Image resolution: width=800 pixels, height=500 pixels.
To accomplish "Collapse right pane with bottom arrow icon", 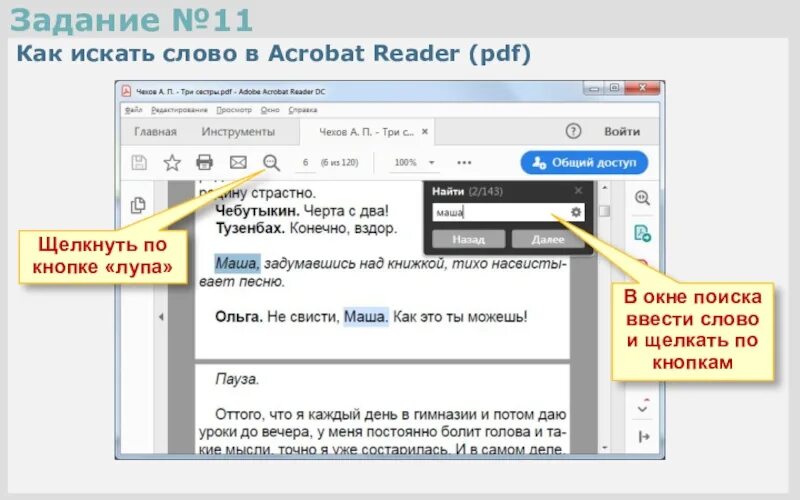I will 644,437.
